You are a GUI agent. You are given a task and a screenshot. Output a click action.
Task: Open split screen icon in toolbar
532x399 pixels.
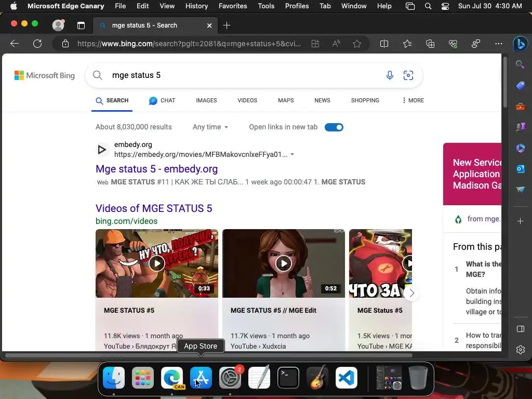pyautogui.click(x=384, y=44)
